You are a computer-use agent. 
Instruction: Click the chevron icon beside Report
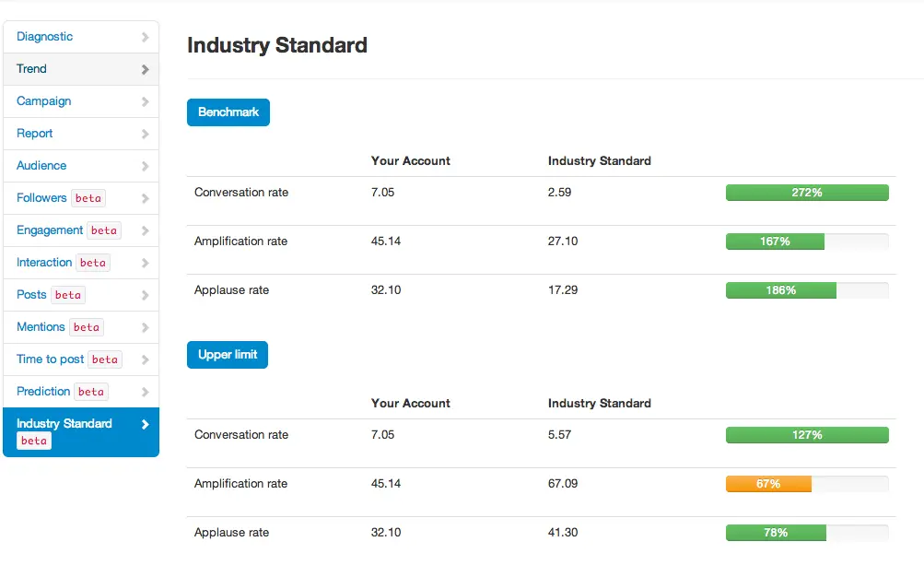click(x=145, y=135)
